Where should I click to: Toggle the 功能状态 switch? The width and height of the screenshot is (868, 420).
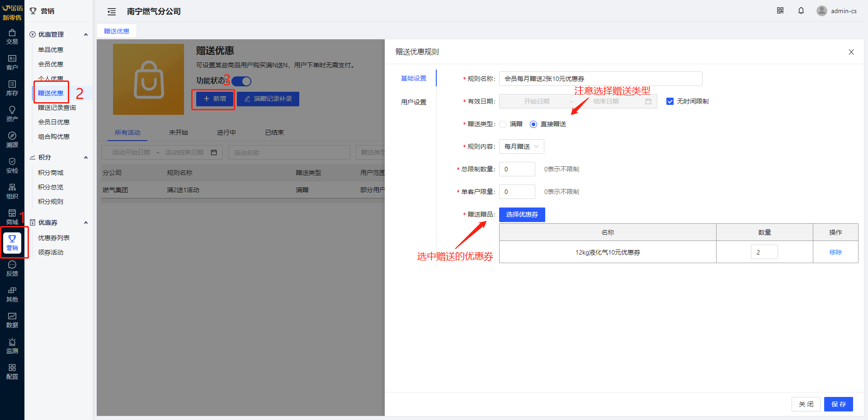[x=241, y=81]
